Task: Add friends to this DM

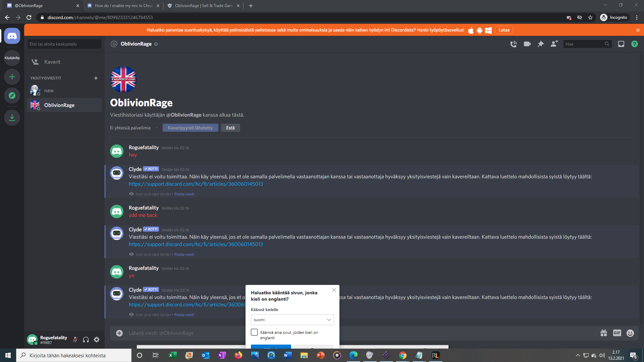Action: pyautogui.click(x=554, y=44)
